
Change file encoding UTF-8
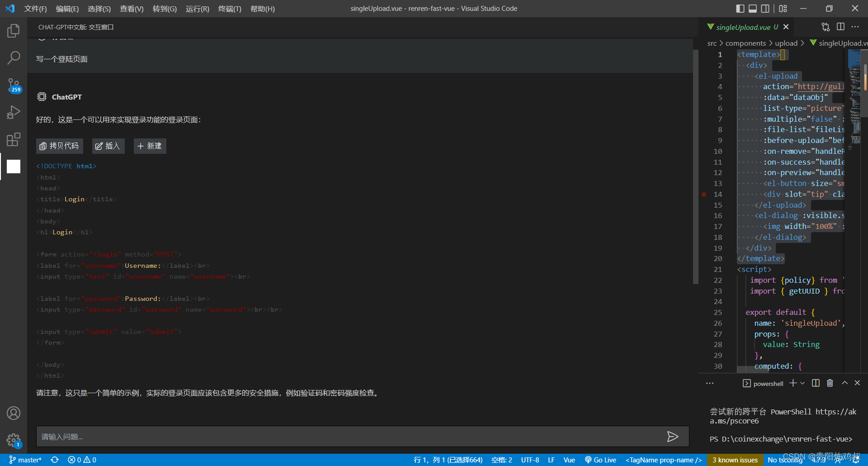[x=530, y=460]
